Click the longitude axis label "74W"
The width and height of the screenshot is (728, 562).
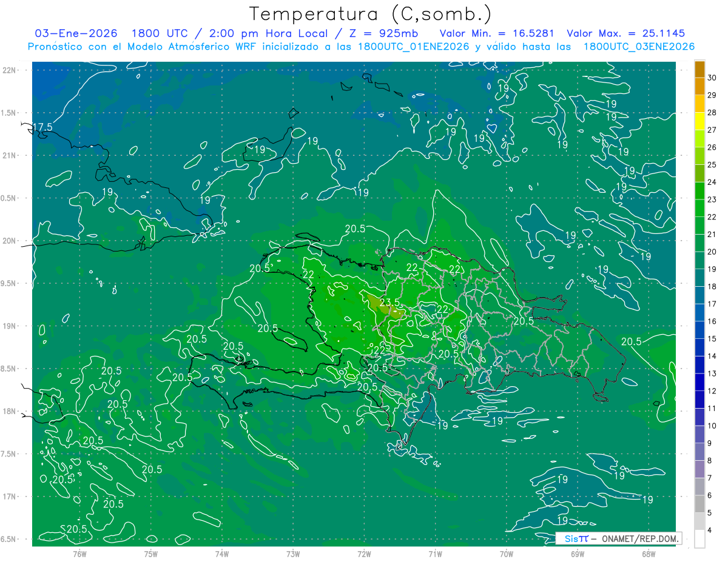(222, 554)
